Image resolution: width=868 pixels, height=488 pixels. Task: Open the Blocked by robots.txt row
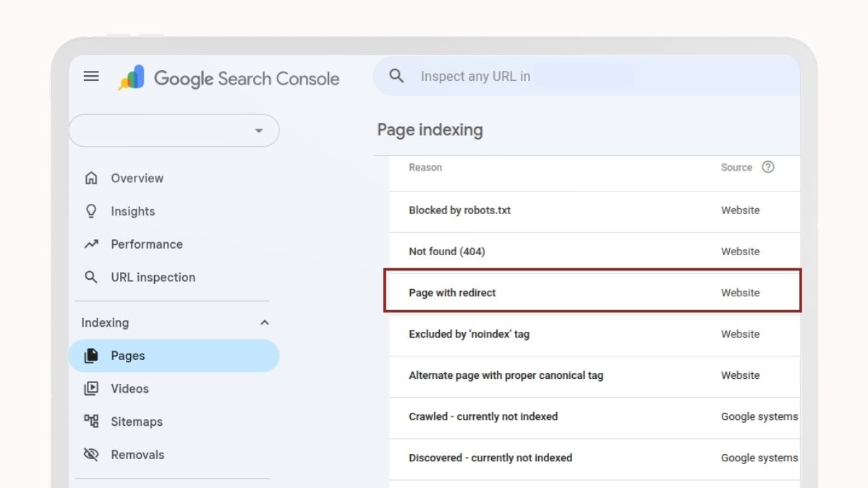pos(595,211)
